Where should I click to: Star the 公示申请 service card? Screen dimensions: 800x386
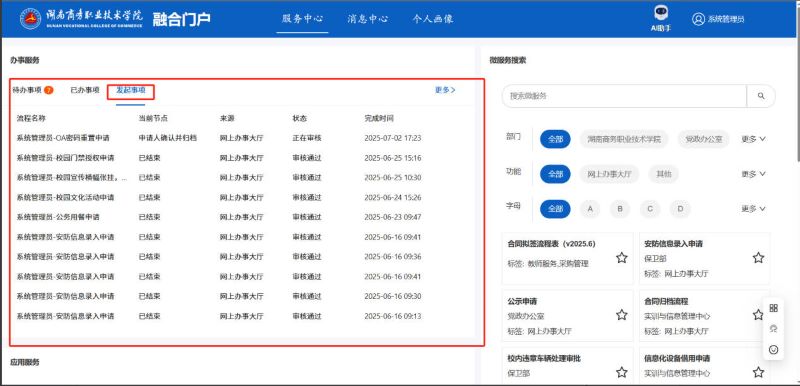(x=621, y=315)
